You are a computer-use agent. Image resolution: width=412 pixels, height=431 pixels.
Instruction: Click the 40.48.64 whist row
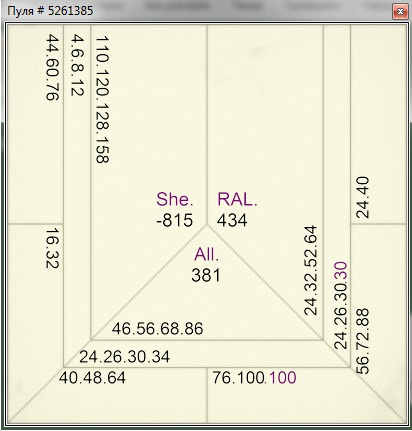[x=92, y=378]
